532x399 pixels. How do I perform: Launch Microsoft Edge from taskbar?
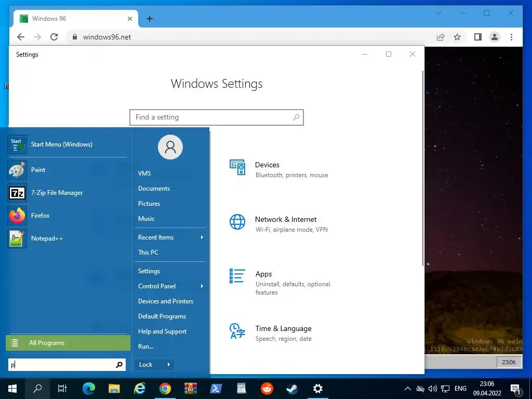pos(89,389)
